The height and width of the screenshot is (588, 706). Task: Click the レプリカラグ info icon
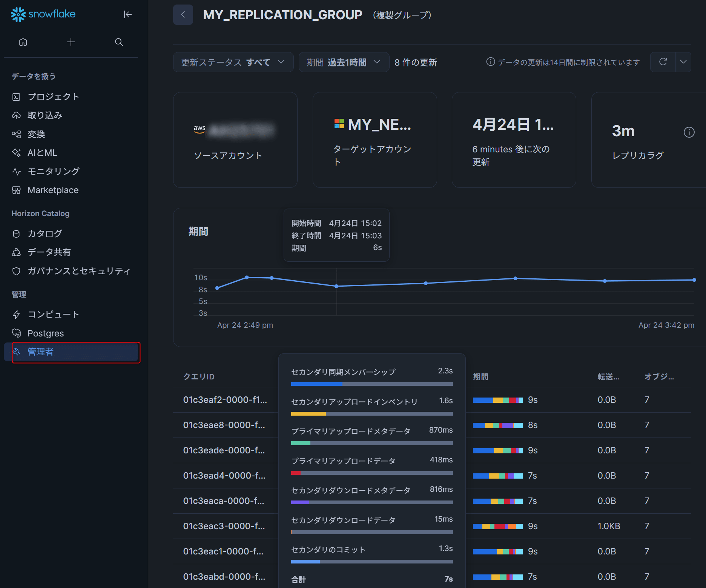[x=689, y=132]
